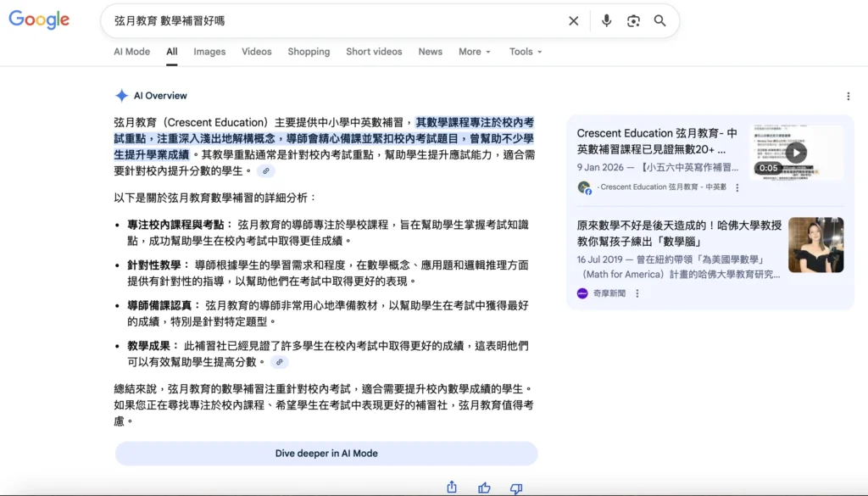Open Google Lens camera search
868x496 pixels.
point(633,20)
